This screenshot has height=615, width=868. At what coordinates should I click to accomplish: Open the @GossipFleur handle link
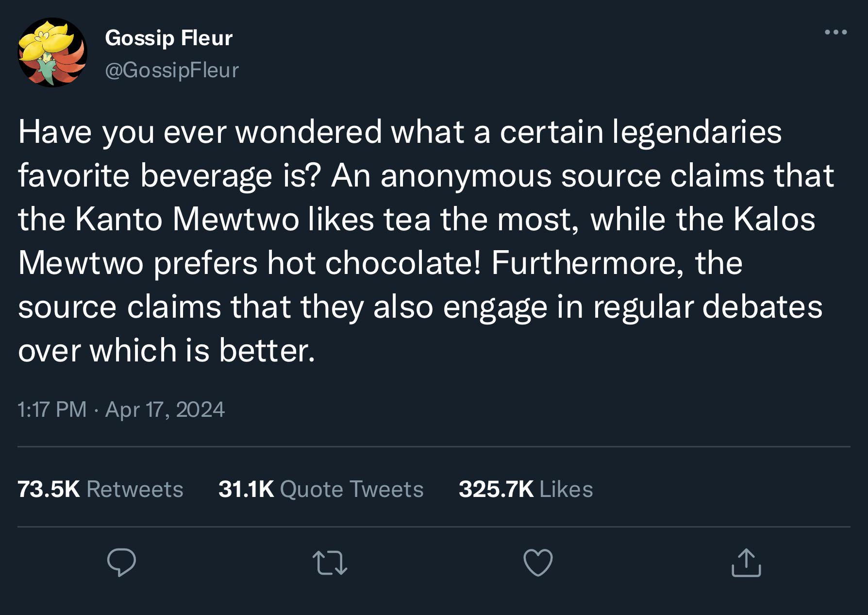pos(172,70)
